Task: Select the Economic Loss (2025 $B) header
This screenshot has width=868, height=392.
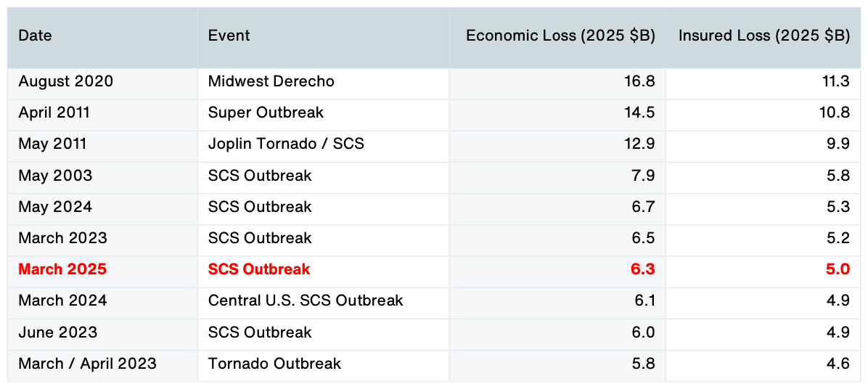Action: click(560, 36)
